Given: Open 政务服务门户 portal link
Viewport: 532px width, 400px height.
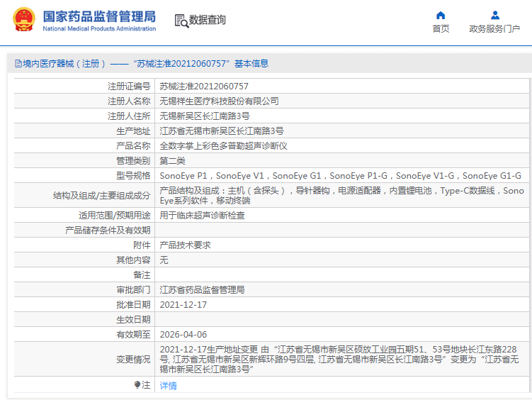Looking at the screenshot, I should click(494, 29).
